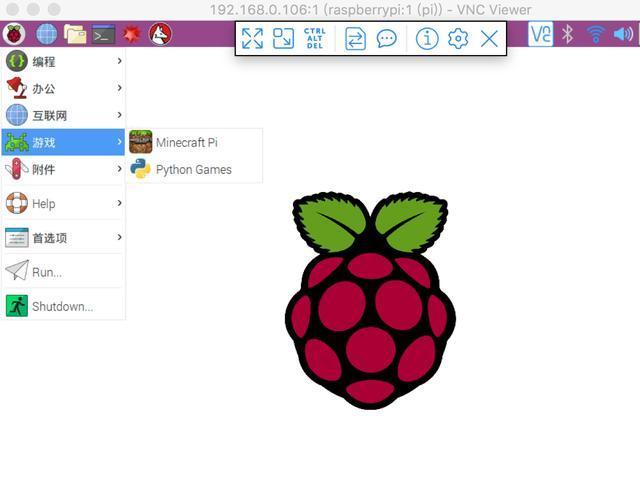The image size is (640, 489).
Task: Click the space invader icon beside 游戏
Action: (16, 142)
